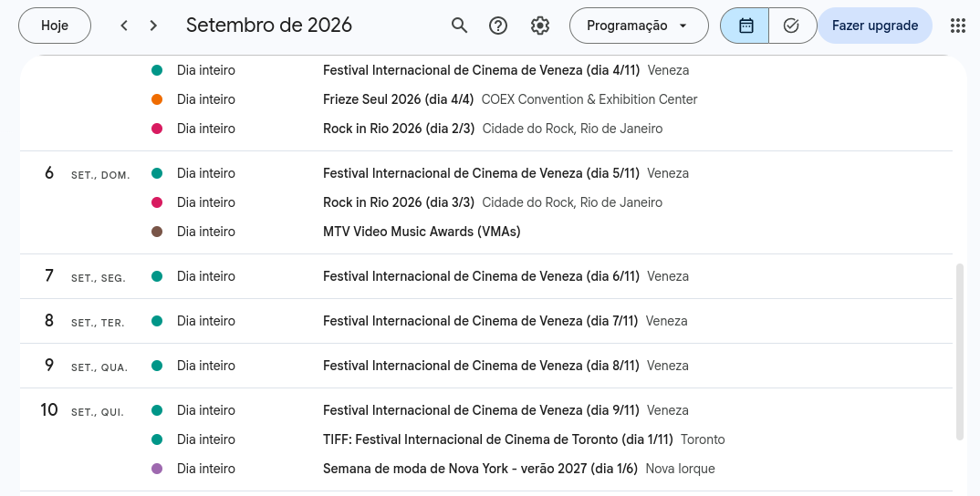Viewport: 980px width, 496px height.
Task: Go to previous period arrow
Action: (x=124, y=26)
